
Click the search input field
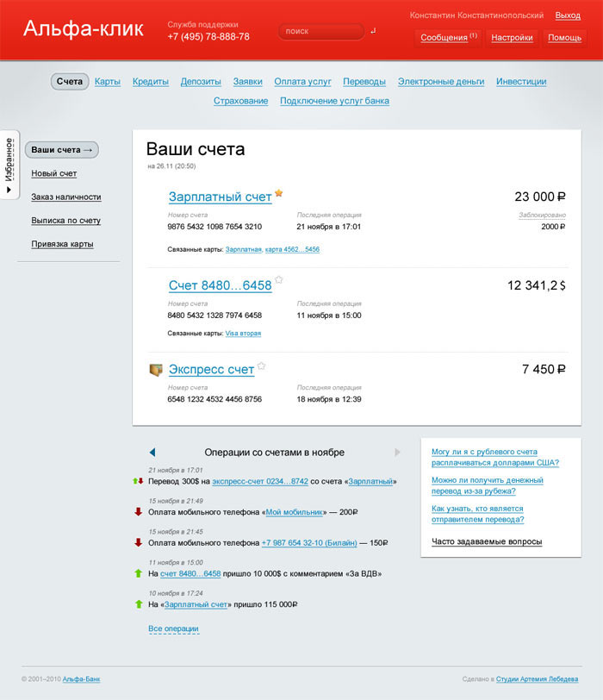pos(319,32)
